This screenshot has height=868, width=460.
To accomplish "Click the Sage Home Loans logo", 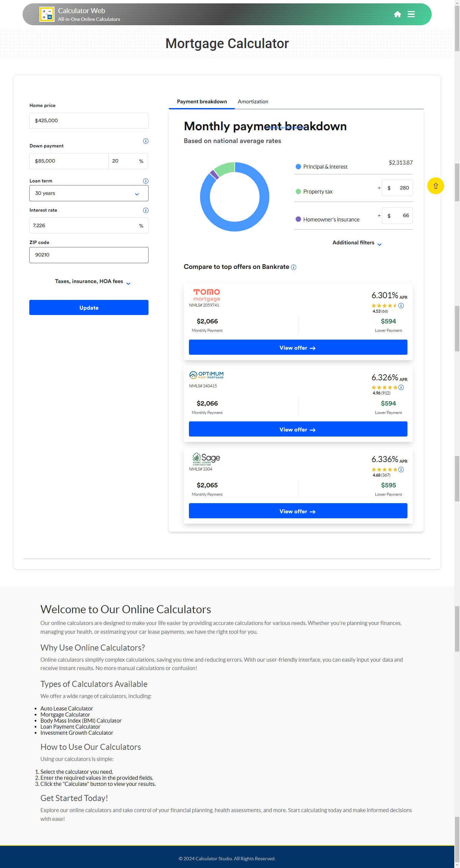I will (x=206, y=459).
